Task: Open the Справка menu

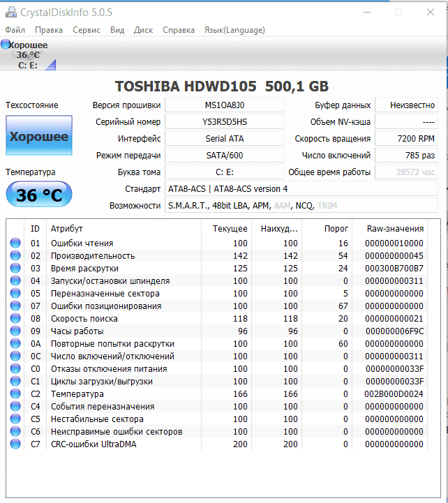Action: point(179,30)
